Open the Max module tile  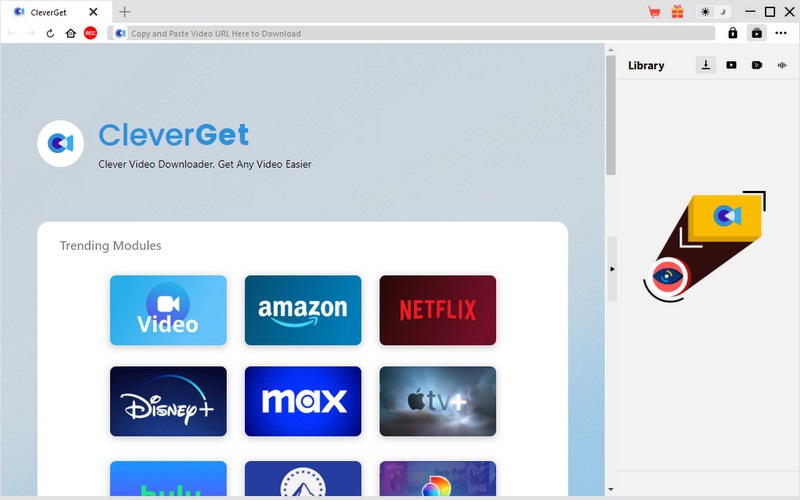tap(303, 401)
